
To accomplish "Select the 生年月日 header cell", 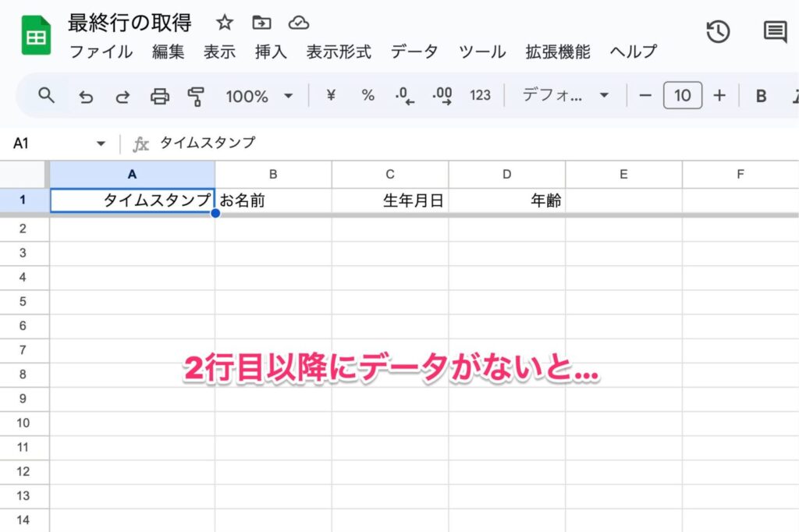I will [x=390, y=200].
